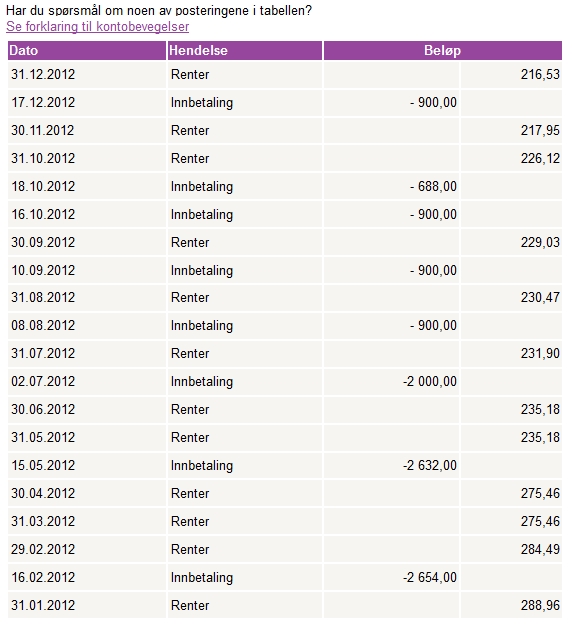
Task: Click the 284,49 interest amount
Action: coord(540,549)
